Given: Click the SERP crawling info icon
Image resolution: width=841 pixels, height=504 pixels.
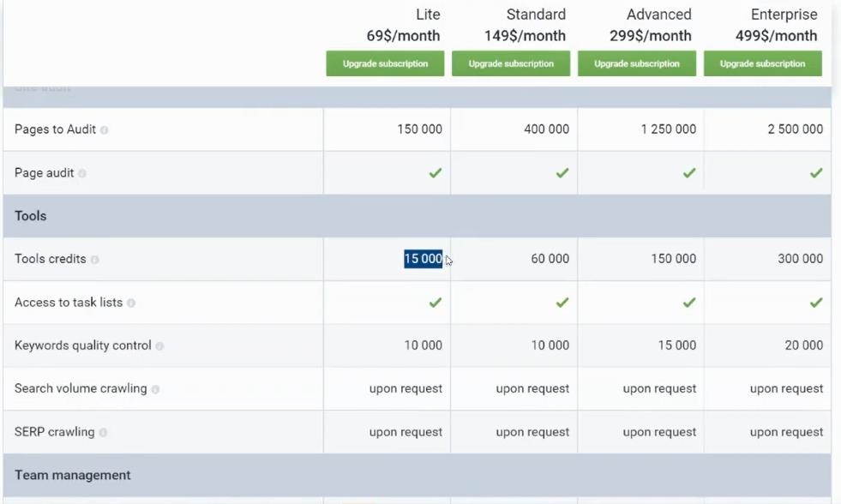Looking at the screenshot, I should click(103, 433).
